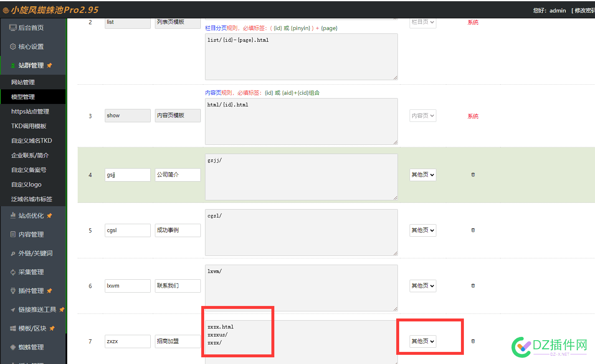
Task: Click the html/{id}.html rule textarea
Action: pos(301,121)
